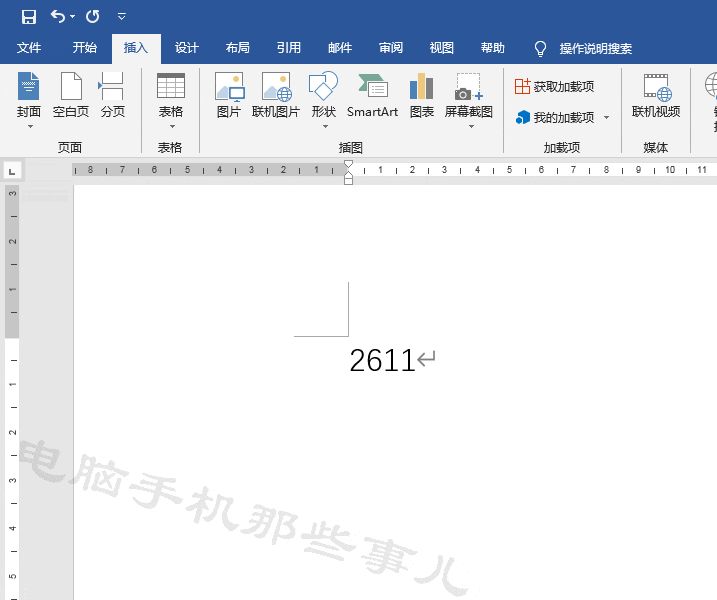
Task: Click the Undo arrow icon
Action: [x=58, y=16]
